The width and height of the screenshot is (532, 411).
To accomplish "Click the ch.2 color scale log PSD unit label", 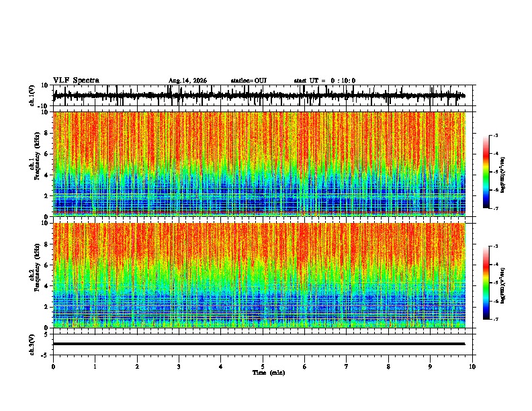I will coord(503,285).
